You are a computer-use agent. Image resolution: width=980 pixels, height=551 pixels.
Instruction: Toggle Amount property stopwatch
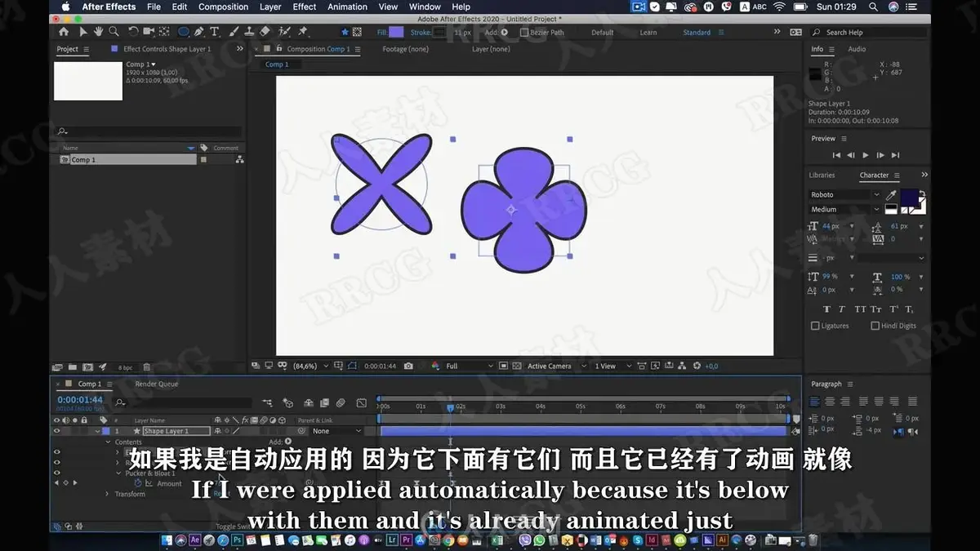[x=137, y=483]
